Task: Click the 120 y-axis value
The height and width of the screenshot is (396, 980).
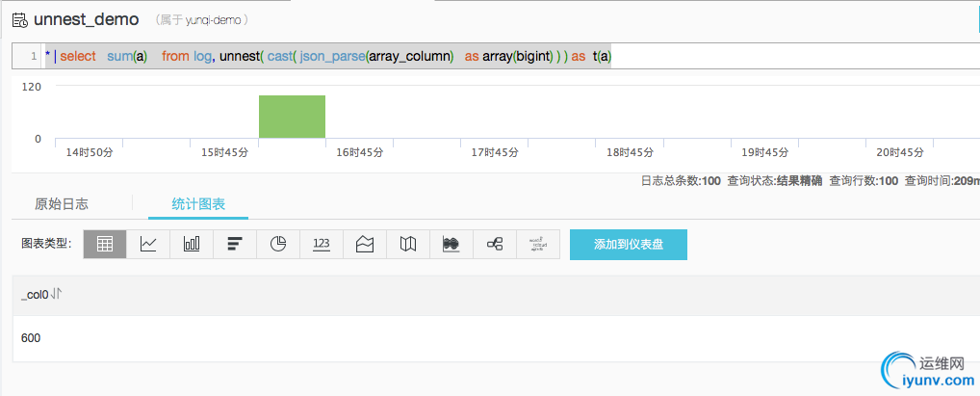Action: pyautogui.click(x=32, y=87)
